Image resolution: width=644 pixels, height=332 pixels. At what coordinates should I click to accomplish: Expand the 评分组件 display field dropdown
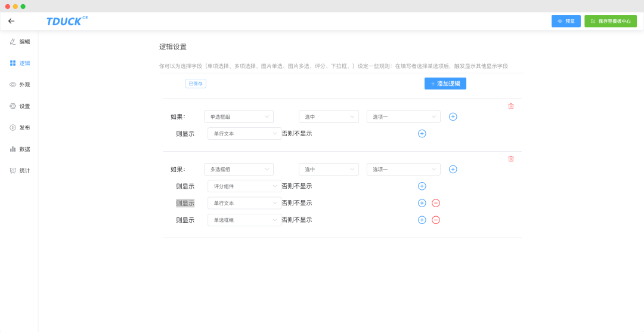(244, 186)
